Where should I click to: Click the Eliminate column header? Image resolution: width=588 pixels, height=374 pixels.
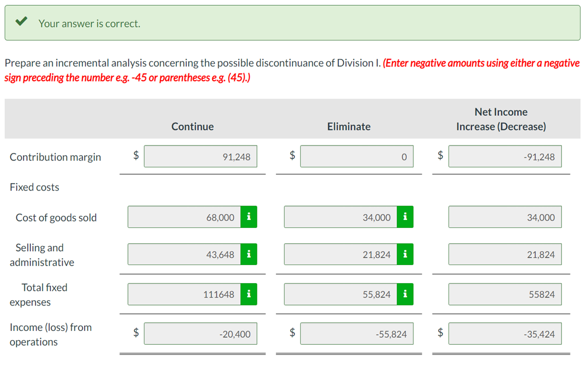tap(349, 126)
